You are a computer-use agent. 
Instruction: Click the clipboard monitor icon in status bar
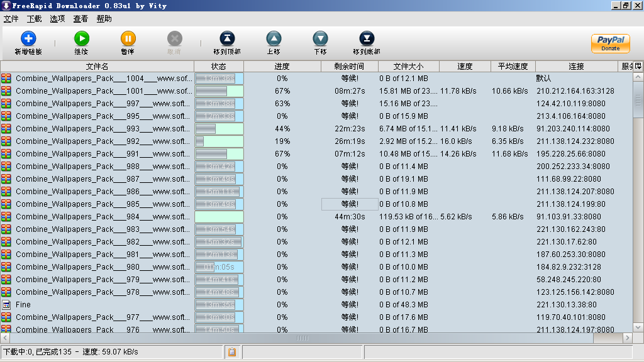[x=232, y=352]
